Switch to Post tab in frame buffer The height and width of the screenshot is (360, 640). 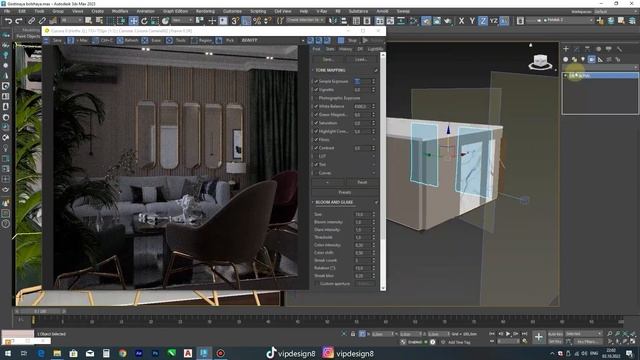click(316, 49)
